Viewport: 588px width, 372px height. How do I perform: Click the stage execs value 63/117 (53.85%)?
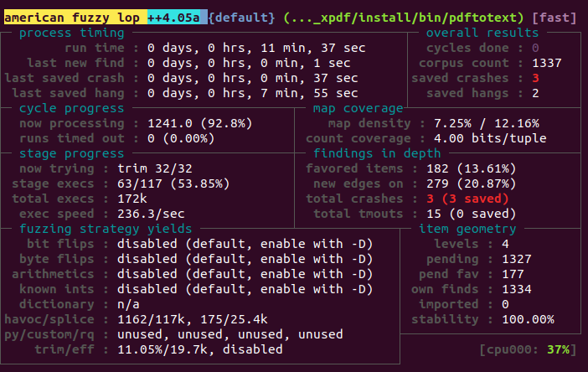[x=173, y=183]
